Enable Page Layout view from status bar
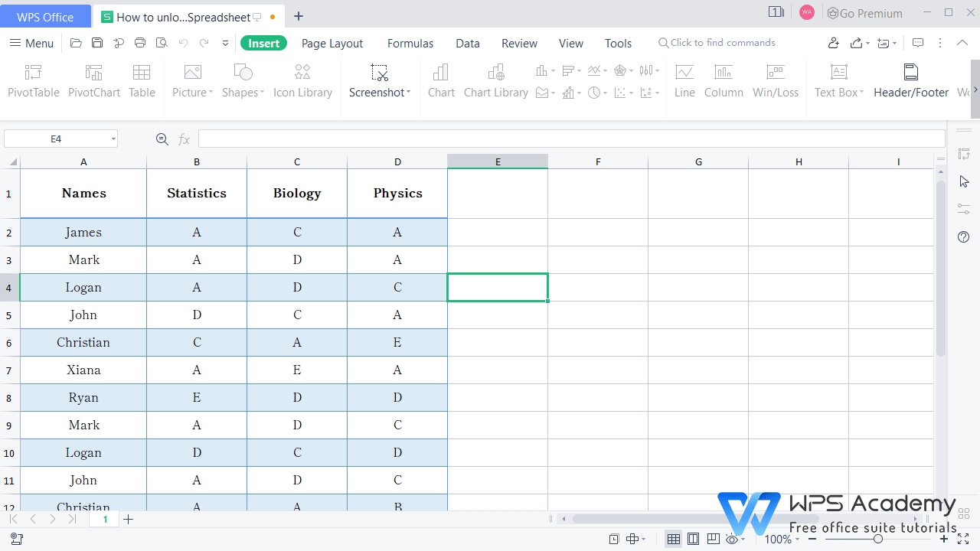Viewport: 980px width, 551px height. tap(694, 539)
